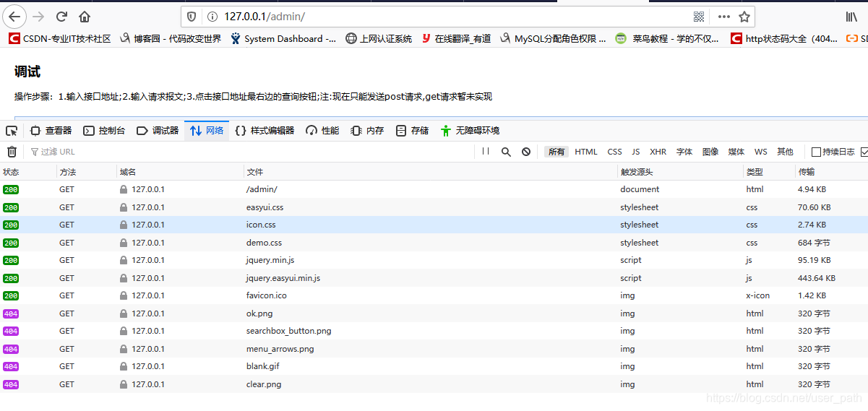Open network search magnifier

pyautogui.click(x=506, y=152)
